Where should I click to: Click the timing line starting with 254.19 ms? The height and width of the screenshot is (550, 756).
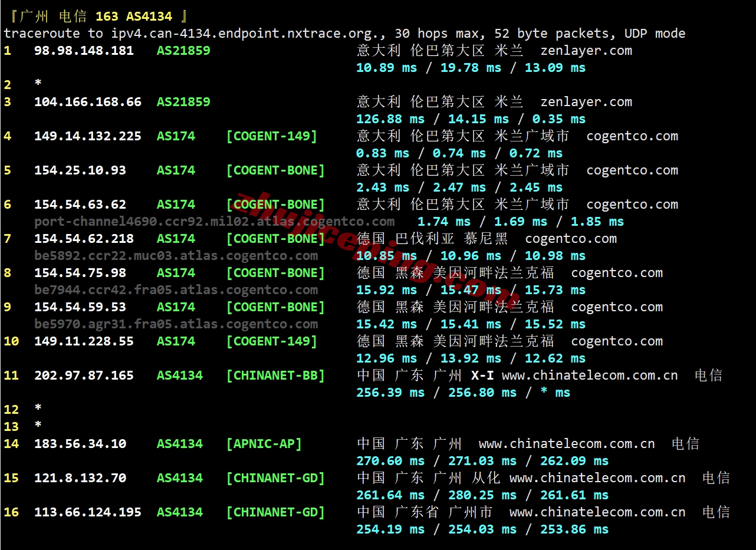pos(482,529)
